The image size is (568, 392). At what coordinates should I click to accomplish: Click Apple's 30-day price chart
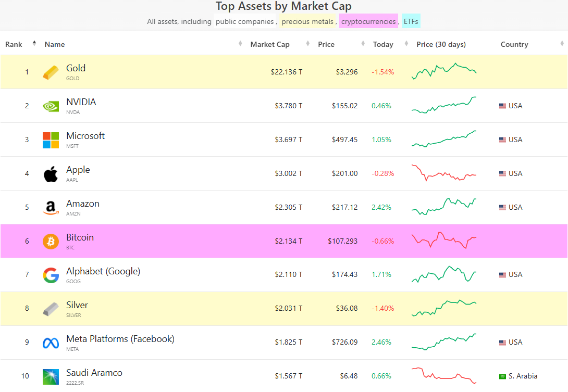(x=444, y=173)
